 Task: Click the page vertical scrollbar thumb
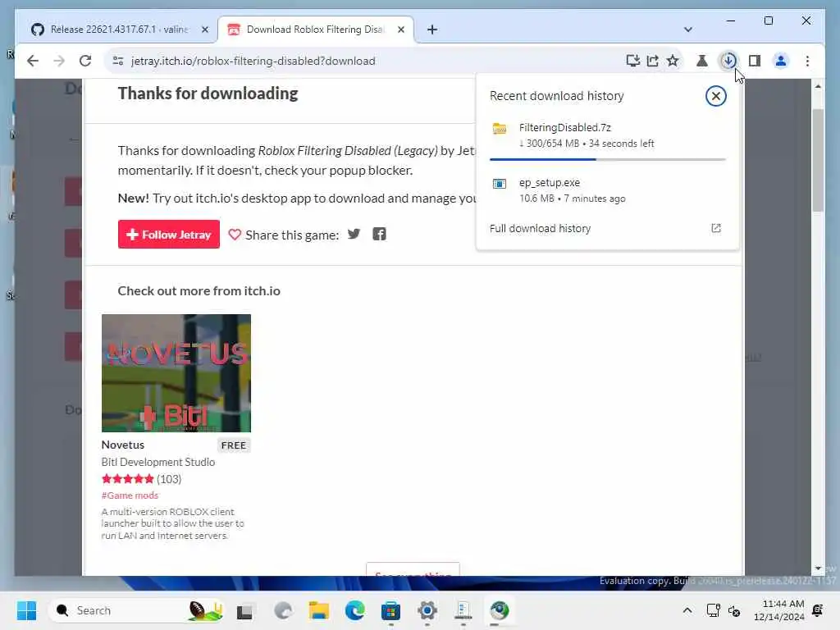pyautogui.click(x=818, y=160)
